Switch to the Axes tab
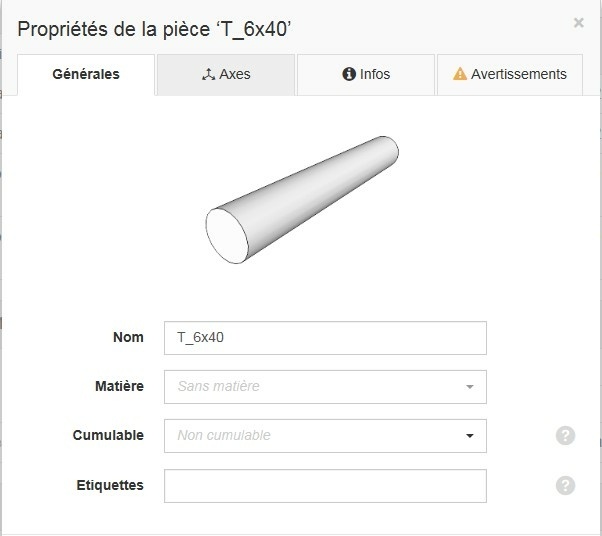This screenshot has height=536, width=602. click(x=226, y=74)
